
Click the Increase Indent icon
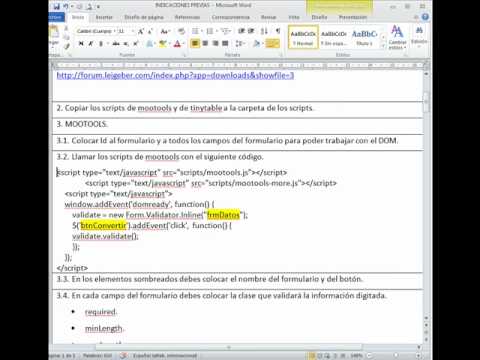pos(251,31)
